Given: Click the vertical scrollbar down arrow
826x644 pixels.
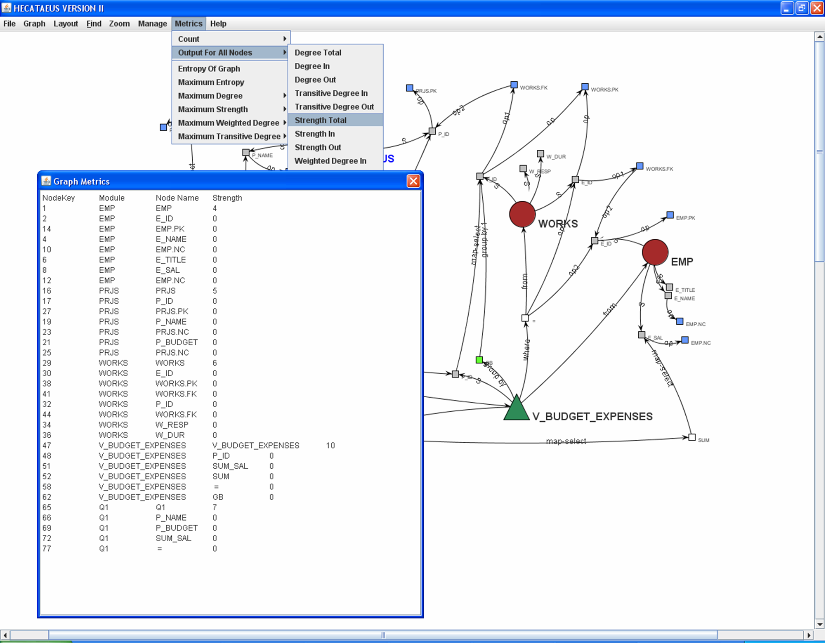Looking at the screenshot, I should click(x=819, y=624).
